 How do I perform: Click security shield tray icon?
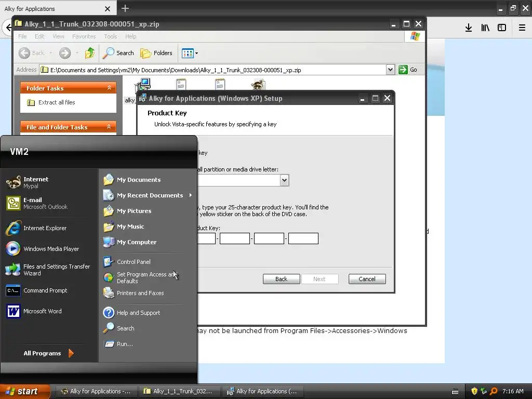pos(474,391)
